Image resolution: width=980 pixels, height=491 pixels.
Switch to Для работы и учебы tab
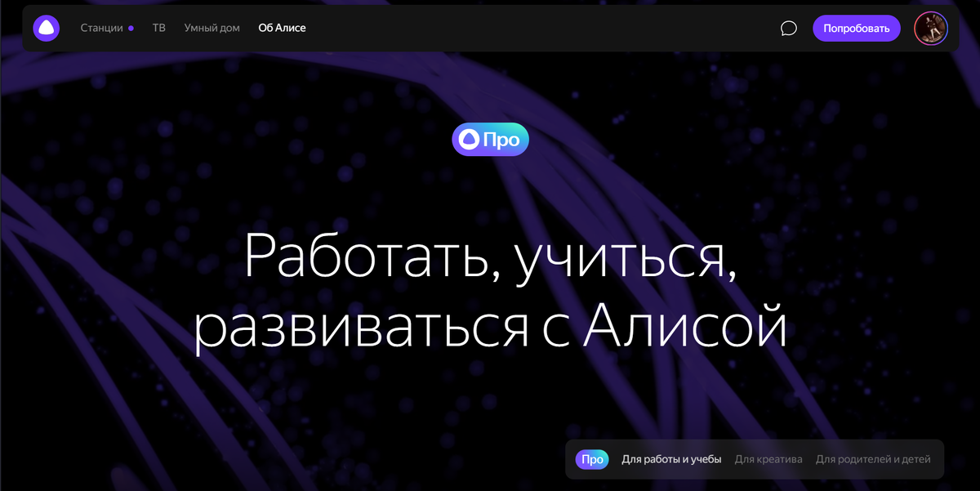coord(671,459)
